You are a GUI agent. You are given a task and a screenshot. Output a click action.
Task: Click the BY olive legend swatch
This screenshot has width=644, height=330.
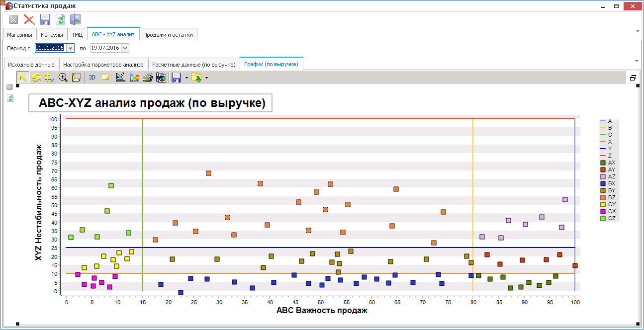[x=603, y=190]
